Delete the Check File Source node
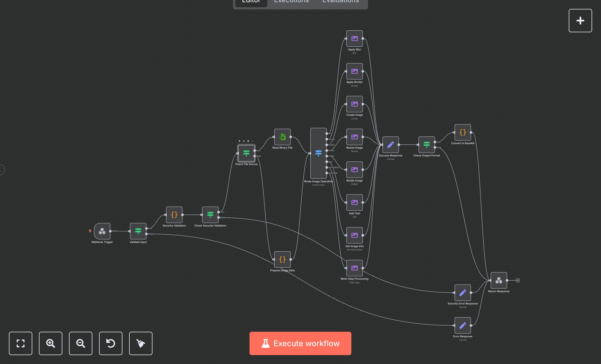Viewport: 601px width, 364px height. [x=248, y=141]
